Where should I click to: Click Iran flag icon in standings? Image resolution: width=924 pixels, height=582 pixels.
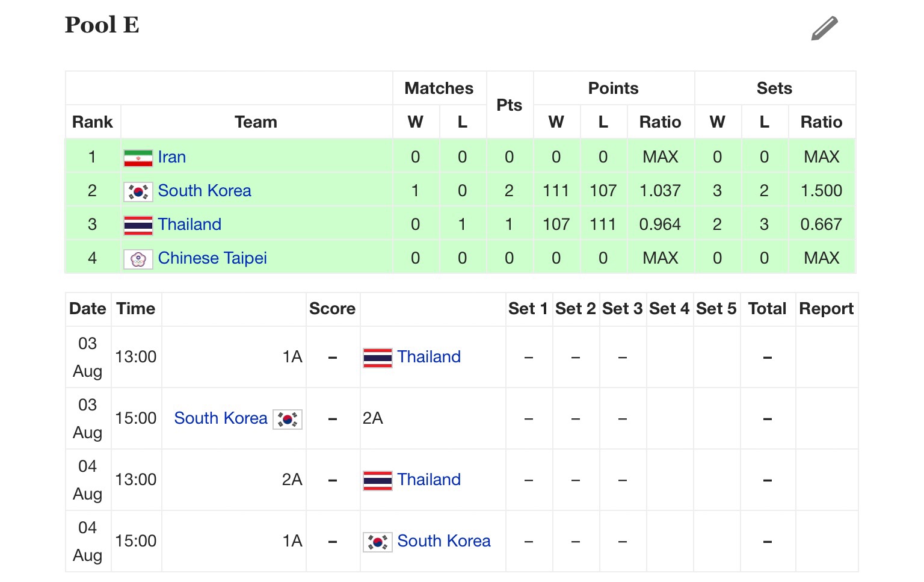click(x=138, y=158)
